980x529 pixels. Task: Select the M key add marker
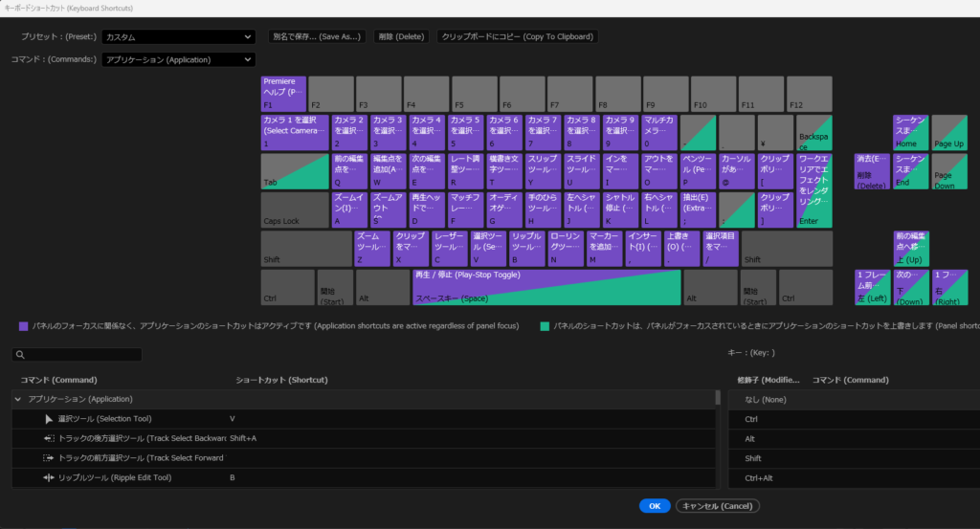click(x=605, y=249)
